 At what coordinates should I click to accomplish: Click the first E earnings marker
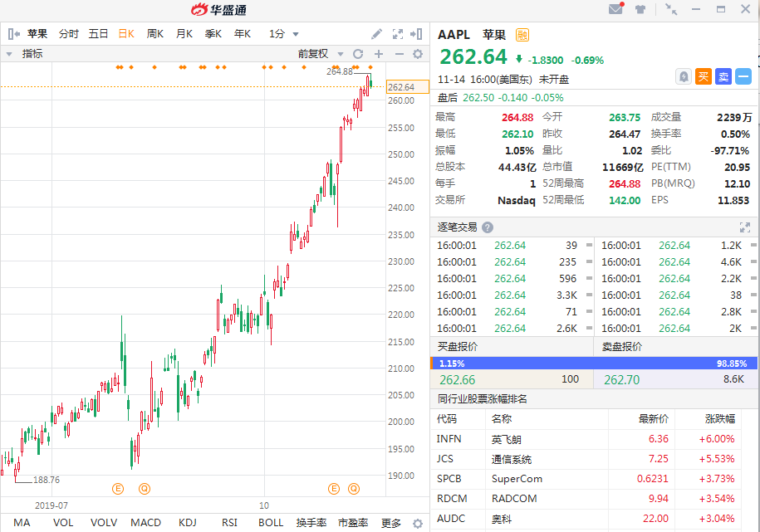[x=118, y=489]
